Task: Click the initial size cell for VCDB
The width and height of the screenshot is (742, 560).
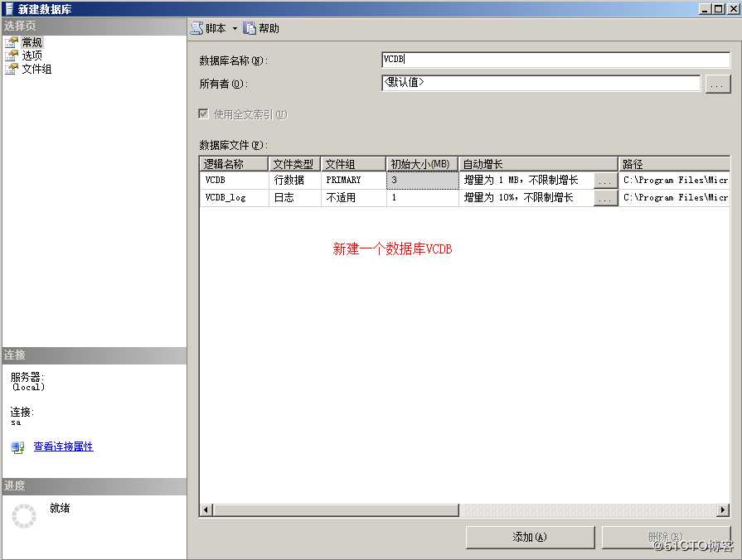Action: click(423, 181)
